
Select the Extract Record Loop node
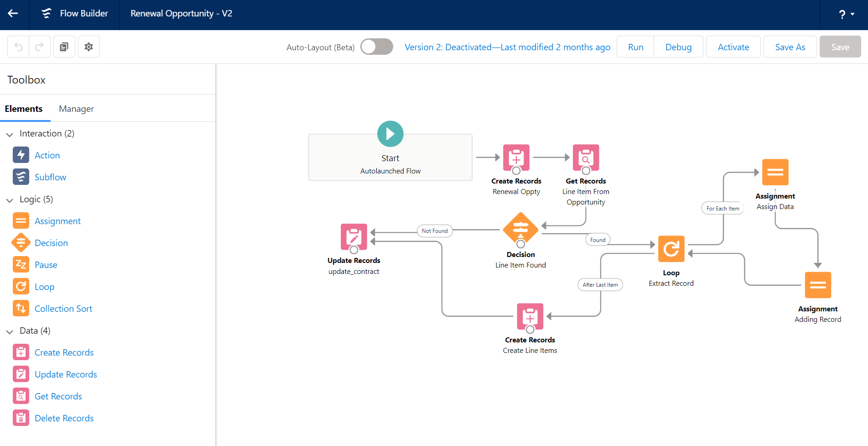click(671, 249)
